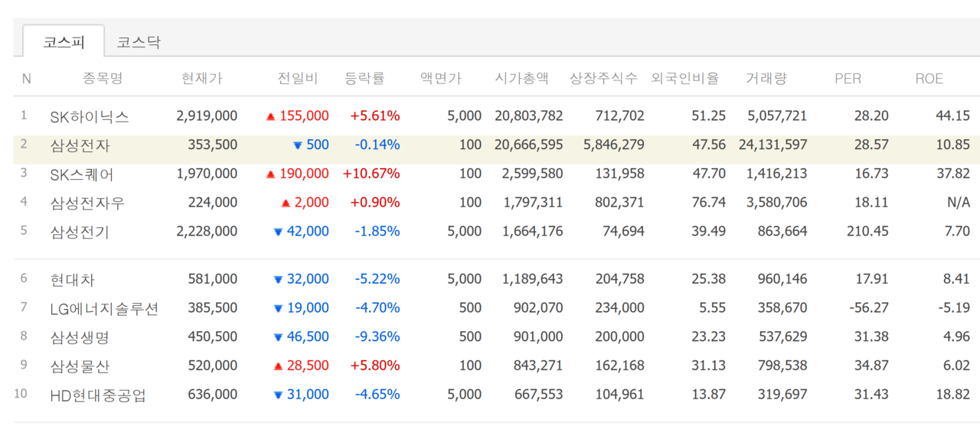Switch to the 코스피 tab
Viewport: 980px width, 426px height.
64,41
